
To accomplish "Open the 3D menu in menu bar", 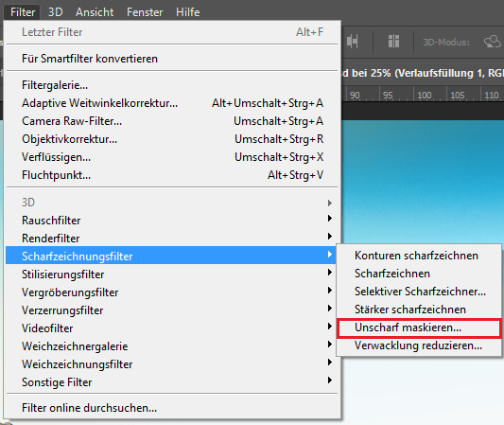I will (x=55, y=12).
